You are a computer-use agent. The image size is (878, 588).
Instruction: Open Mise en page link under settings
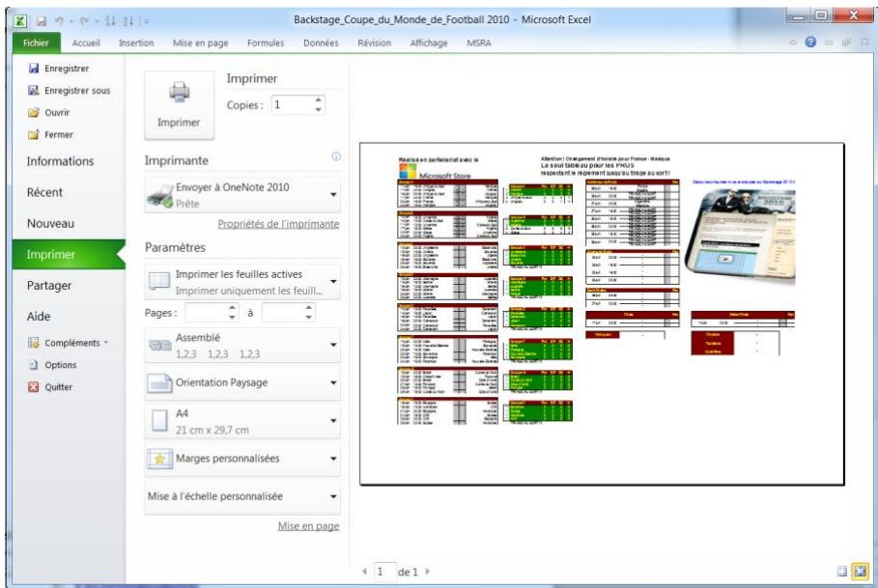308,526
